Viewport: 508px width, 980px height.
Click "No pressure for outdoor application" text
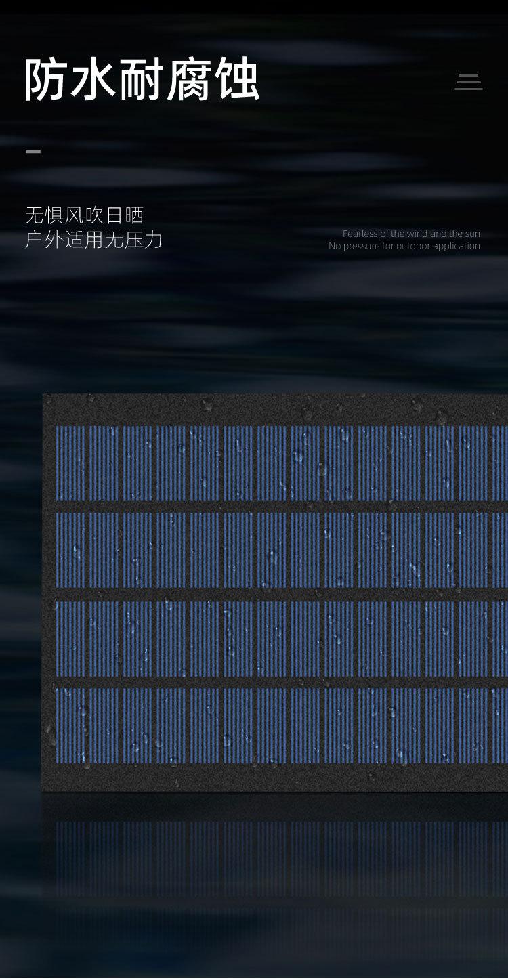[404, 246]
